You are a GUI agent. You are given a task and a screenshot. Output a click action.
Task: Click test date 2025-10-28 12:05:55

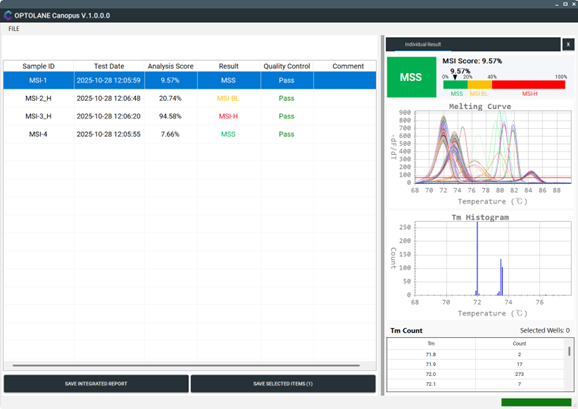108,134
